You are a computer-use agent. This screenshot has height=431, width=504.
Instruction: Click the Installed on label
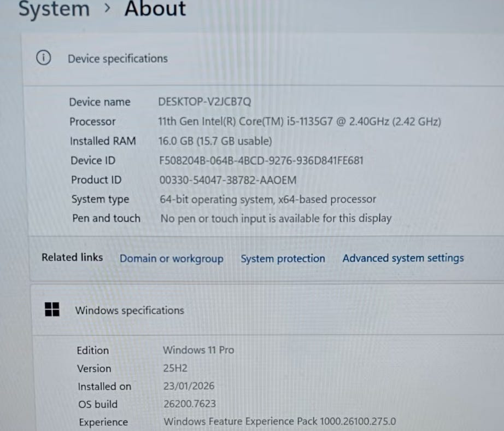click(x=104, y=386)
